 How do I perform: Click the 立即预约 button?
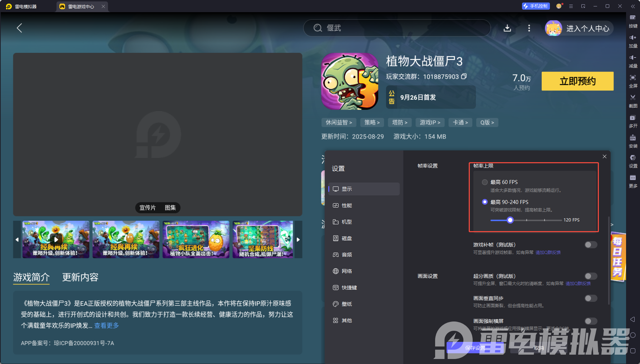(x=577, y=81)
